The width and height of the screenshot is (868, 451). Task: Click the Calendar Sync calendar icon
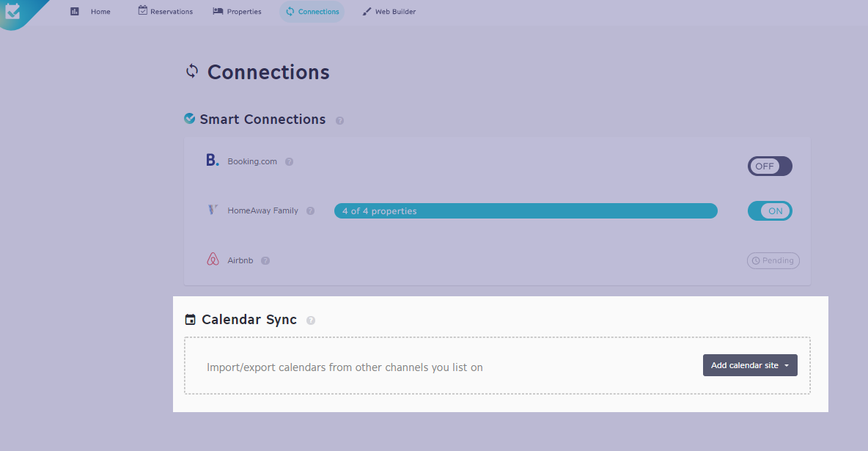(x=190, y=320)
